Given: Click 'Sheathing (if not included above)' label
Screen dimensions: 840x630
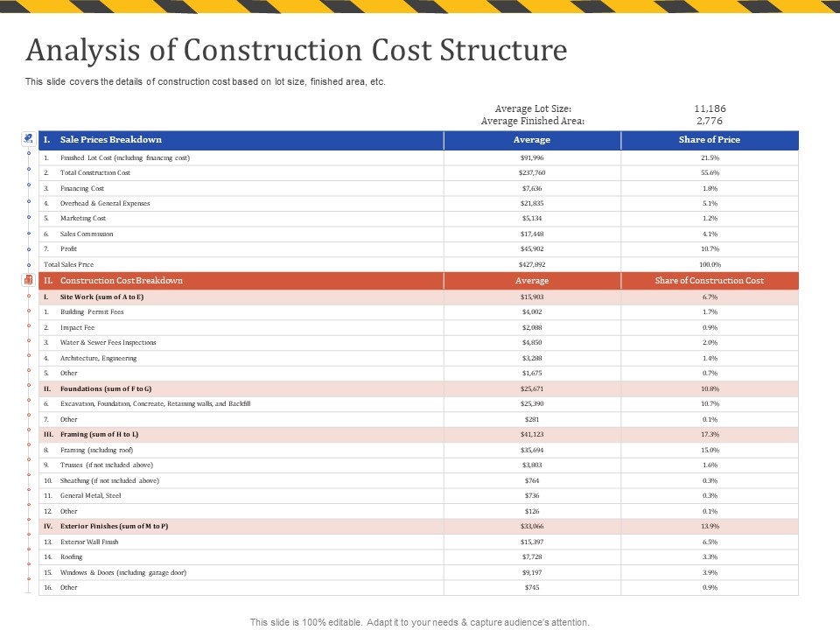Looking at the screenshot, I should point(110,481).
